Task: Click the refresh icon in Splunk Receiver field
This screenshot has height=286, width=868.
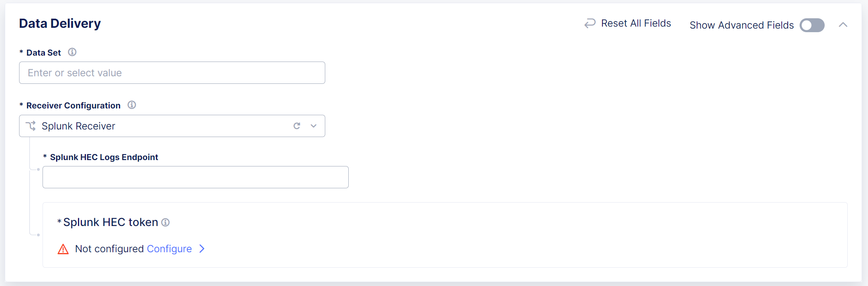Action: click(x=297, y=126)
